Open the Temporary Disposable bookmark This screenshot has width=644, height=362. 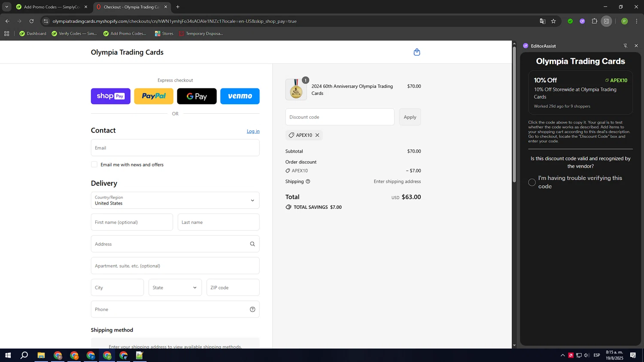pyautogui.click(x=200, y=33)
